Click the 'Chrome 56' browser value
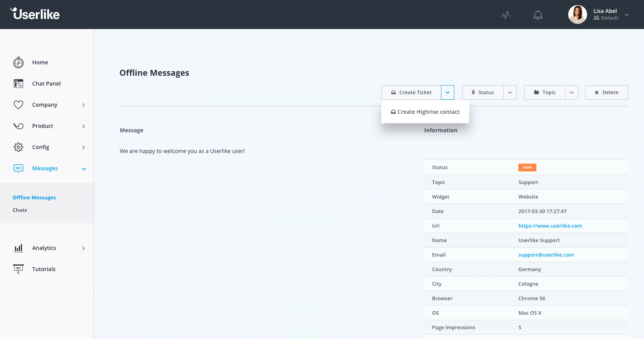This screenshot has width=644, height=339. point(532,298)
